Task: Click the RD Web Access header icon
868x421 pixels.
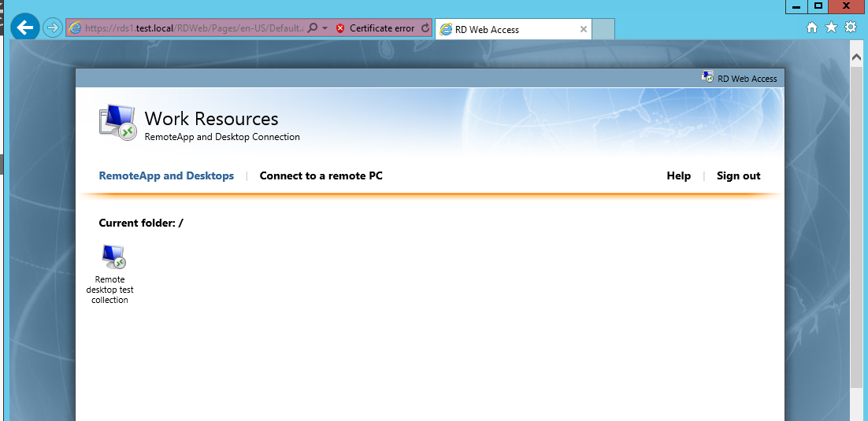Action: 707,77
